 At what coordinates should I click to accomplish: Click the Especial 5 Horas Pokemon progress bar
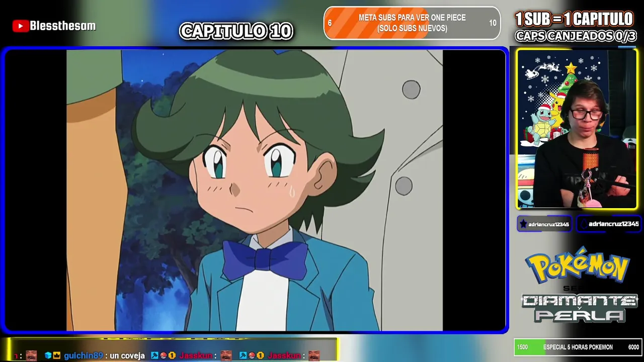[x=578, y=347]
